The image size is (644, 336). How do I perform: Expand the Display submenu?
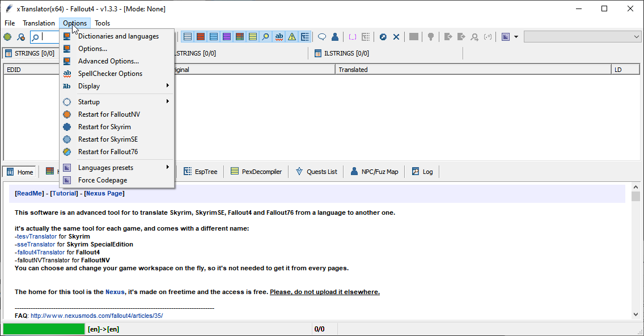[117, 86]
